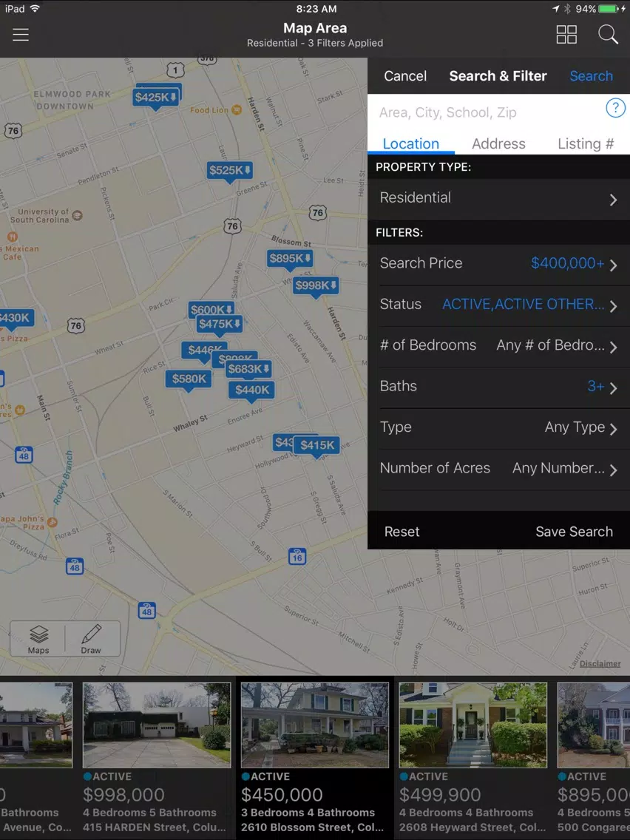Open the 2608 Heyward Street listing photo
This screenshot has height=840, width=630.
pos(473,725)
